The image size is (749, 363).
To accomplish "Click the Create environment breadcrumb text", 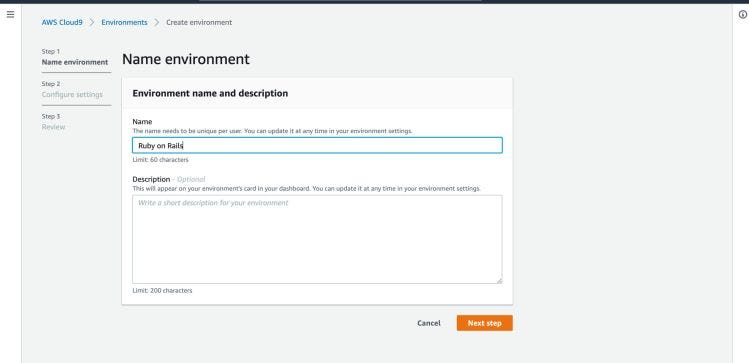I will pos(199,22).
